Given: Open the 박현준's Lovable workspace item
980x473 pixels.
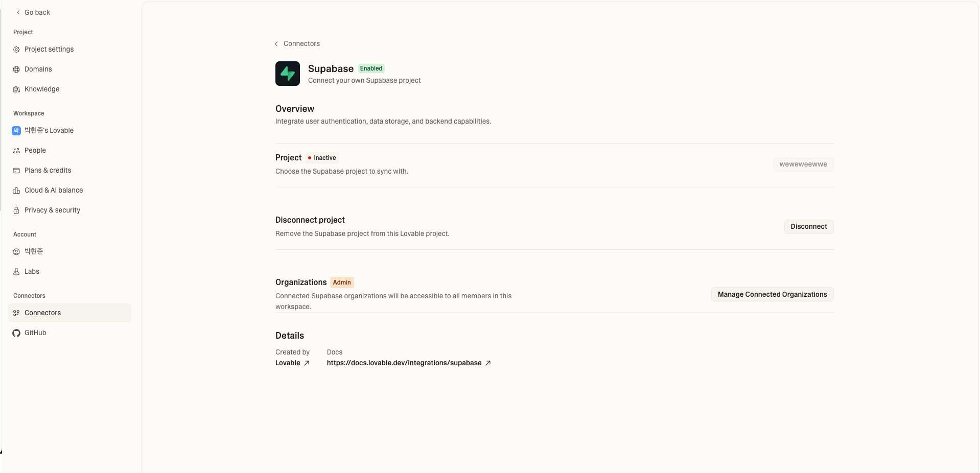Looking at the screenshot, I should tap(49, 131).
